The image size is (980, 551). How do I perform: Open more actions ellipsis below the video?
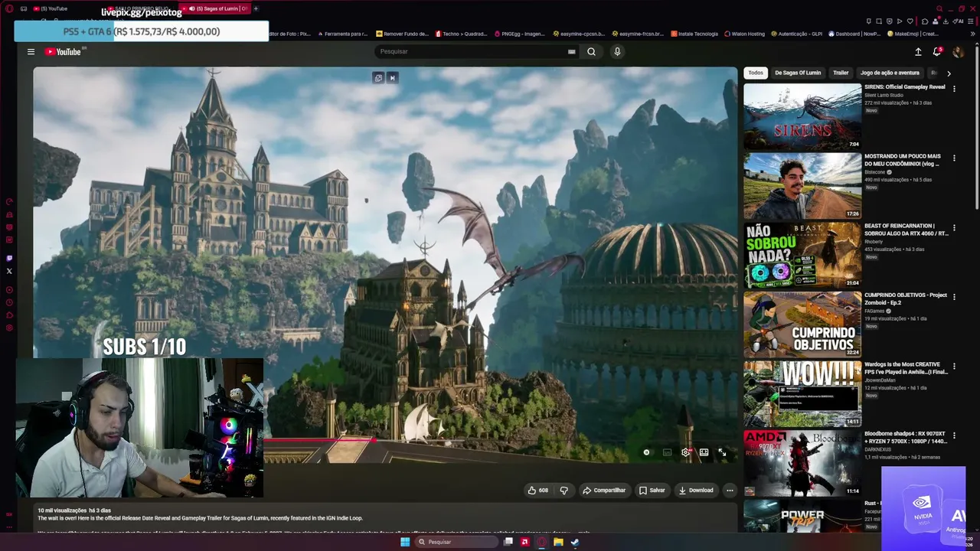click(x=730, y=490)
